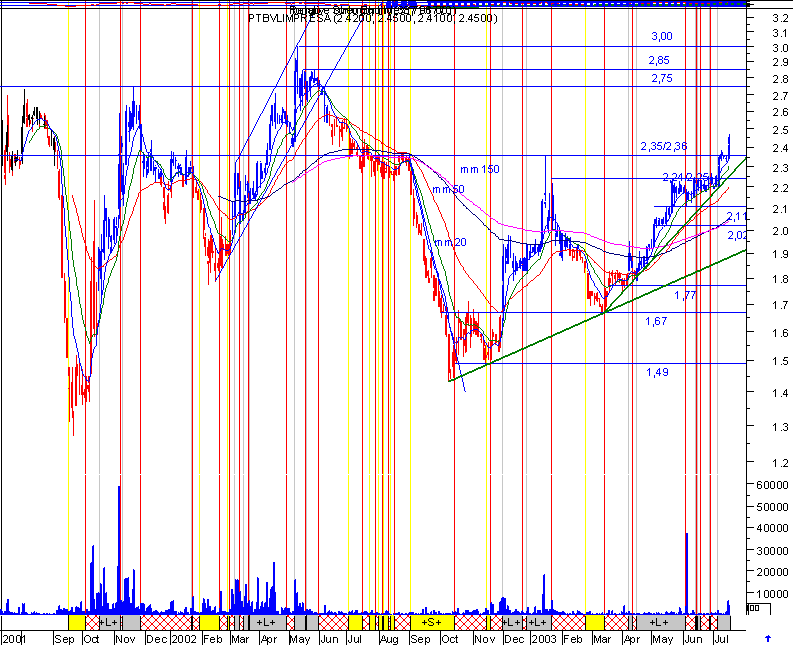Image resolution: width=793 pixels, height=645 pixels.
Task: Click the 2002 year label on time axis
Action: pyautogui.click(x=183, y=639)
